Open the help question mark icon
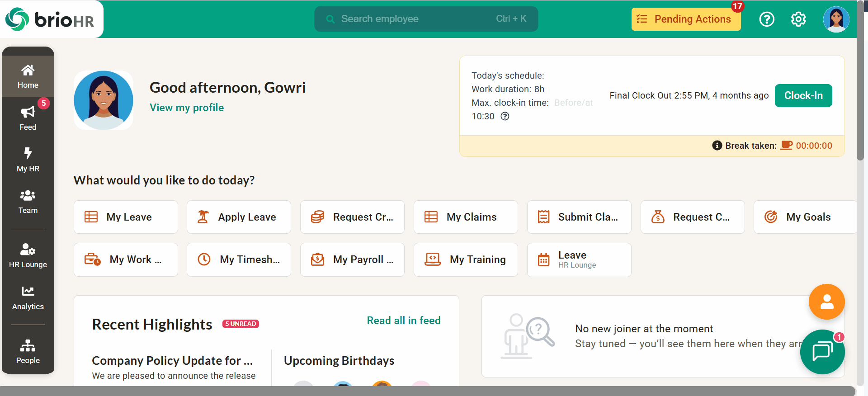Viewport: 868px width, 396px height. [x=766, y=19]
